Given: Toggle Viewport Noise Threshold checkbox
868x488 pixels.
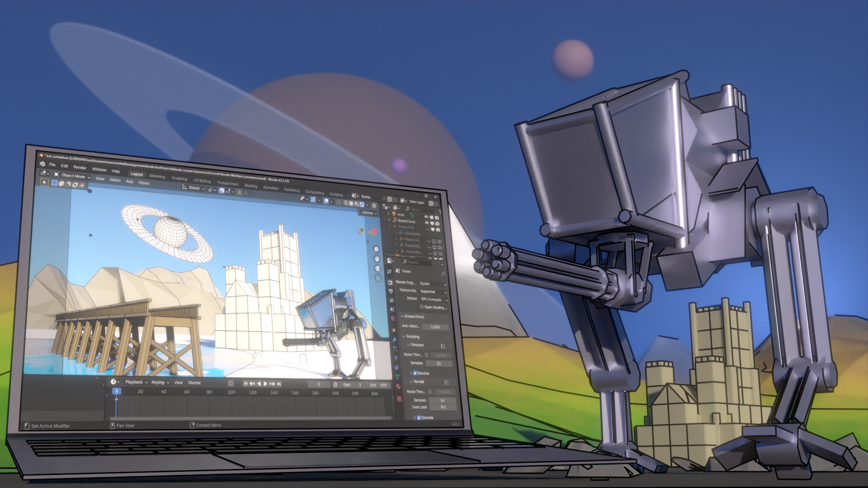Looking at the screenshot, I should click(x=426, y=355).
